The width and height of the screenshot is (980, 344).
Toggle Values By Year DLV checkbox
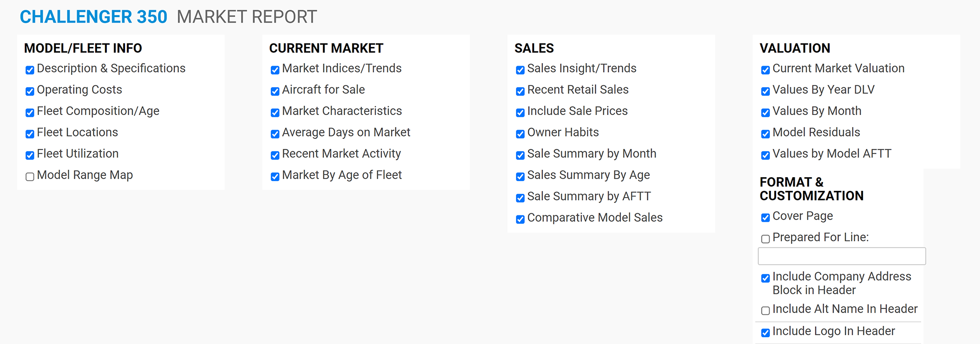click(x=765, y=92)
